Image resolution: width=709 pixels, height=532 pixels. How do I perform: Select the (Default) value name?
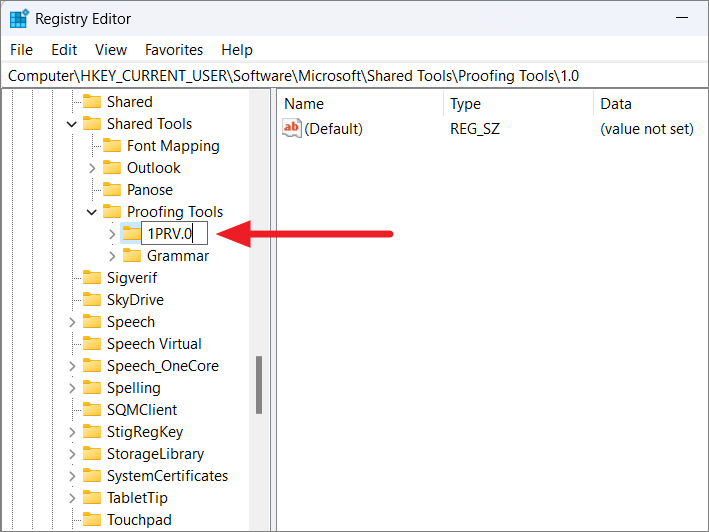[x=333, y=129]
